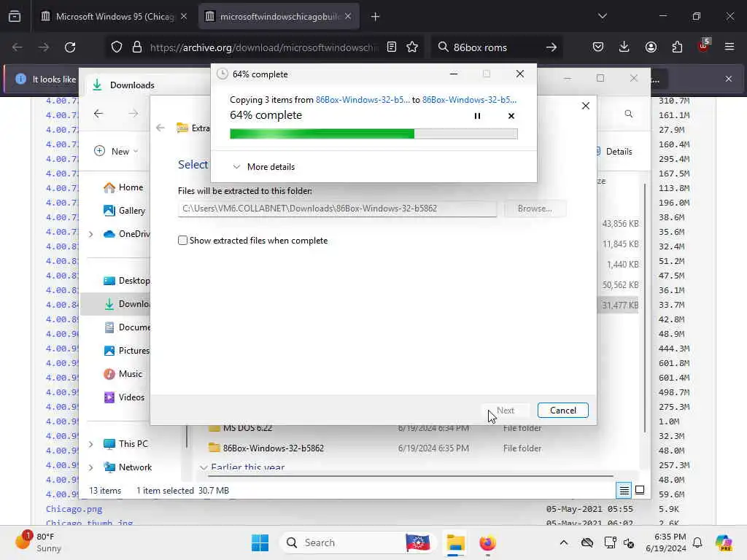Dismiss the Firefox notification bar
747x560 pixels.
[729, 79]
